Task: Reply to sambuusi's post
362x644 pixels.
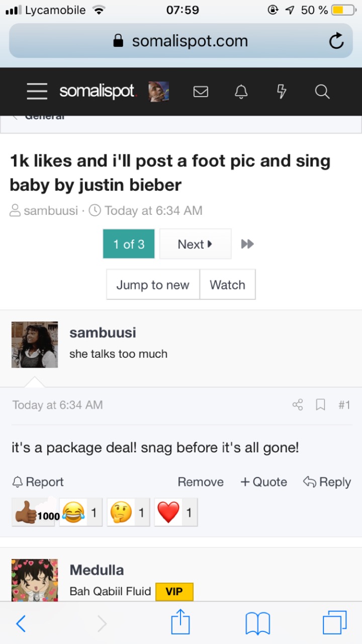Action: pyautogui.click(x=327, y=482)
